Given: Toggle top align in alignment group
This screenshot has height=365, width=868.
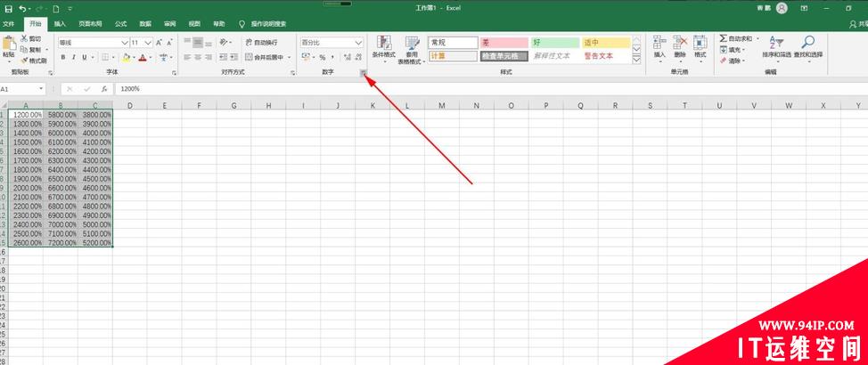Looking at the screenshot, I should point(188,42).
